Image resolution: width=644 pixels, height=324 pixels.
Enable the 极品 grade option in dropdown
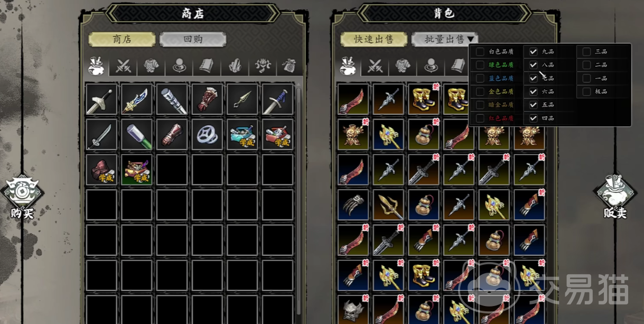586,91
